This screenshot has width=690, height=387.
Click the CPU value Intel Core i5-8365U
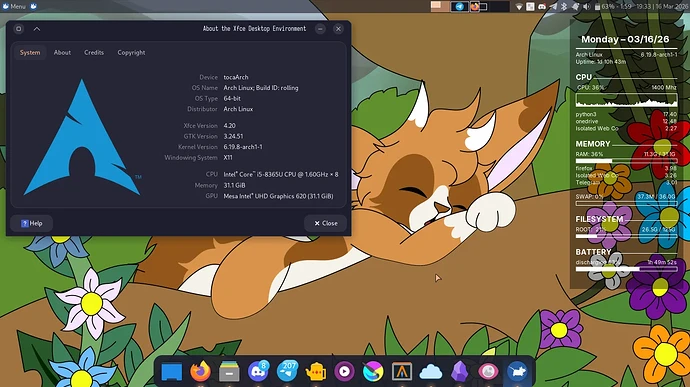coord(281,174)
